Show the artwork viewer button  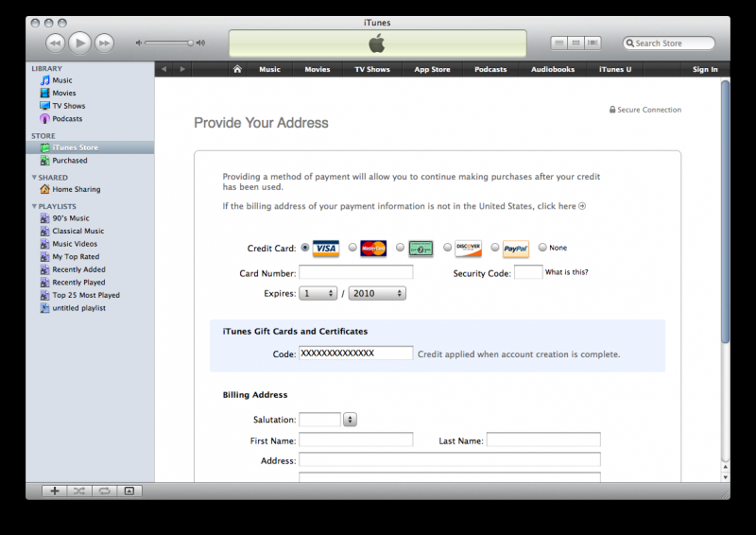129,491
